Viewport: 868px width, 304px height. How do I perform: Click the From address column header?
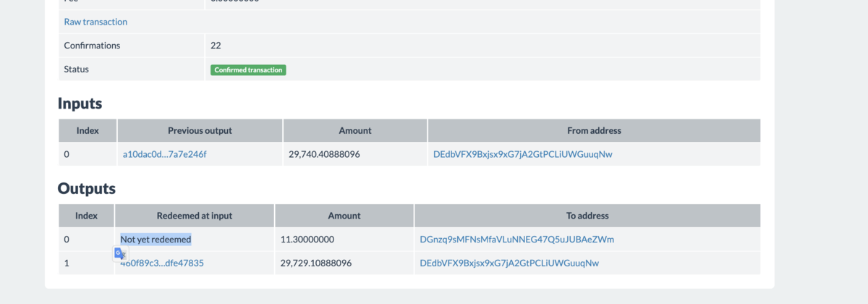594,131
